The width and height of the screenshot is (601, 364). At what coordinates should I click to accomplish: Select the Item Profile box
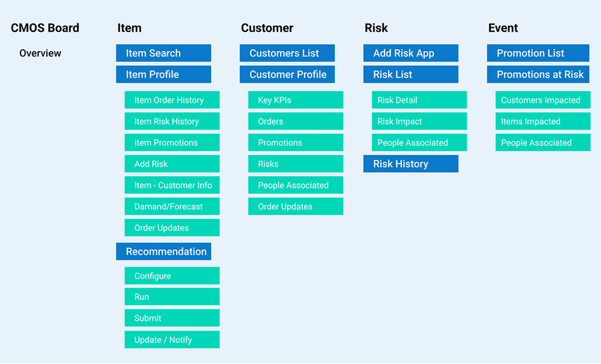pyautogui.click(x=163, y=74)
